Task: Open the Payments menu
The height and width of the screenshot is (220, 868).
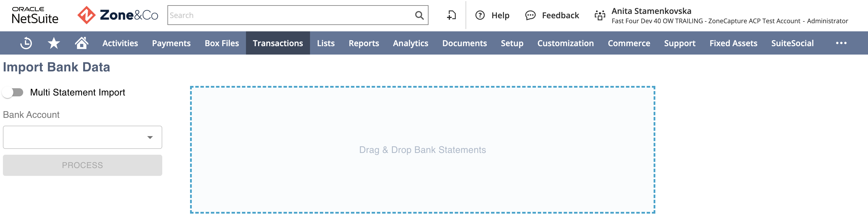Action: [171, 43]
